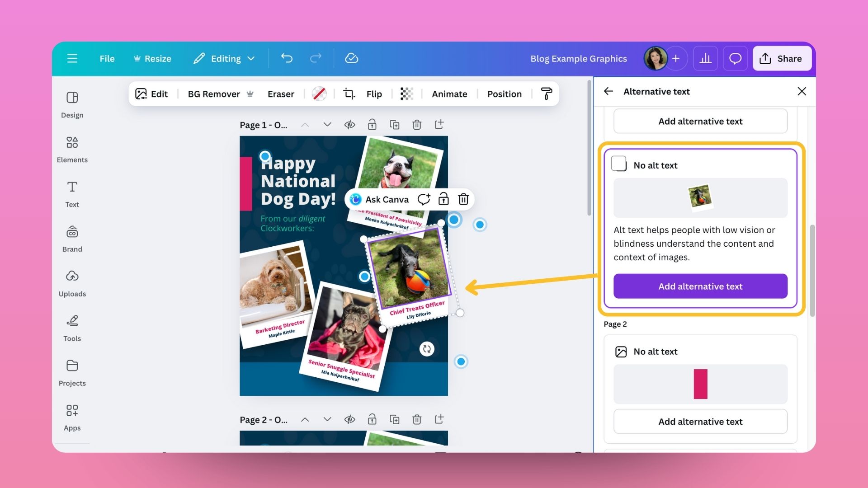The image size is (868, 488).
Task: Click the Ask Canva icon
Action: [x=355, y=199]
